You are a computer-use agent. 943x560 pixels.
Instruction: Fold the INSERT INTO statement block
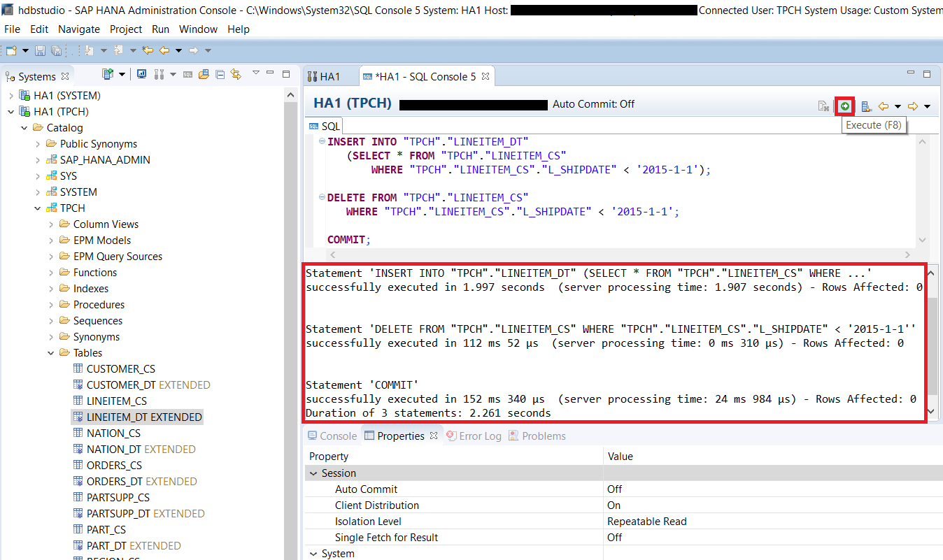pyautogui.click(x=322, y=141)
